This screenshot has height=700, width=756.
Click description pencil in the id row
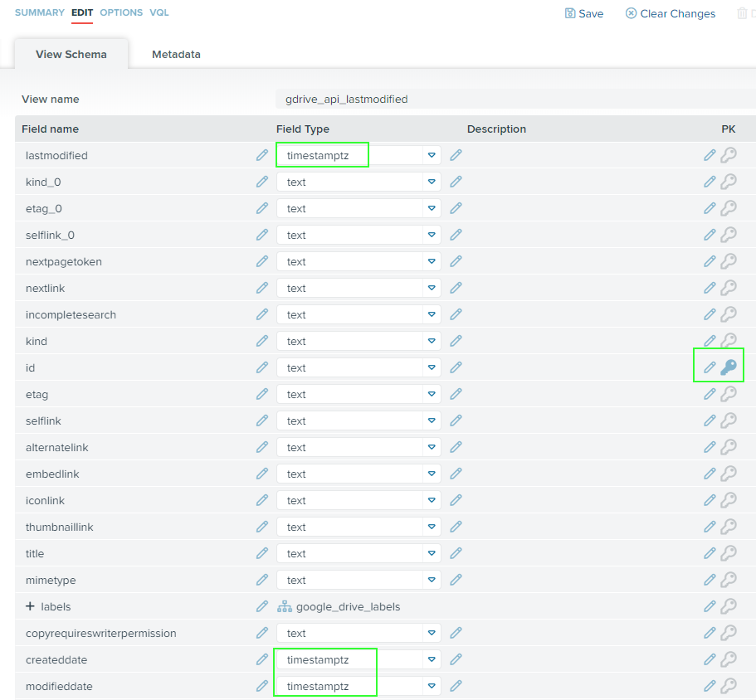pyautogui.click(x=710, y=367)
